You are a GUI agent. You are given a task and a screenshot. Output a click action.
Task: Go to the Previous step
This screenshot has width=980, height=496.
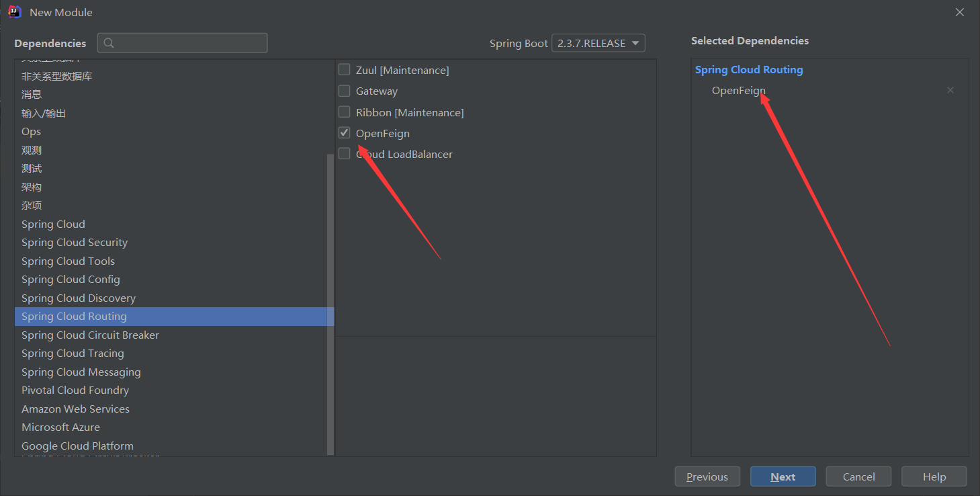707,477
